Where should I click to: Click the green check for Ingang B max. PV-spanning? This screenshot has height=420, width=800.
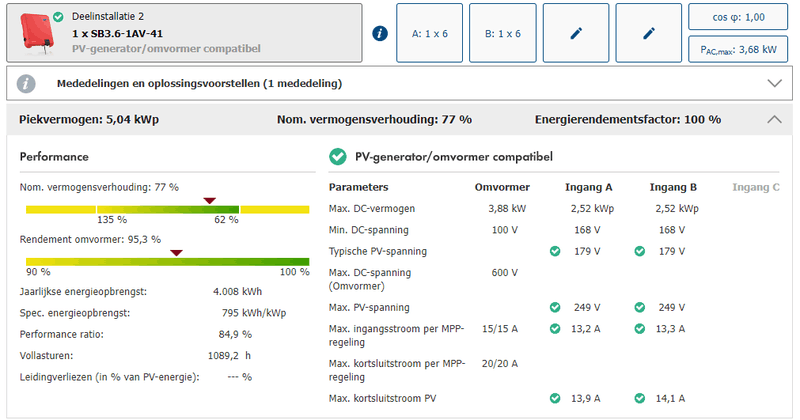tap(639, 307)
